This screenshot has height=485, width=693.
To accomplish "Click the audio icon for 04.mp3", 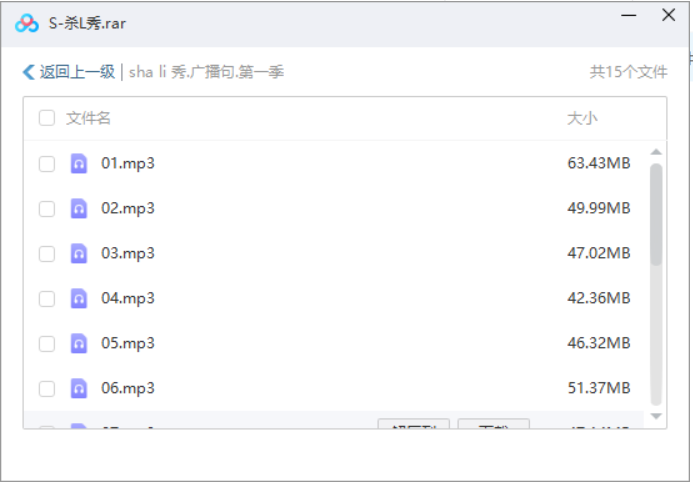I will click(x=79, y=298).
